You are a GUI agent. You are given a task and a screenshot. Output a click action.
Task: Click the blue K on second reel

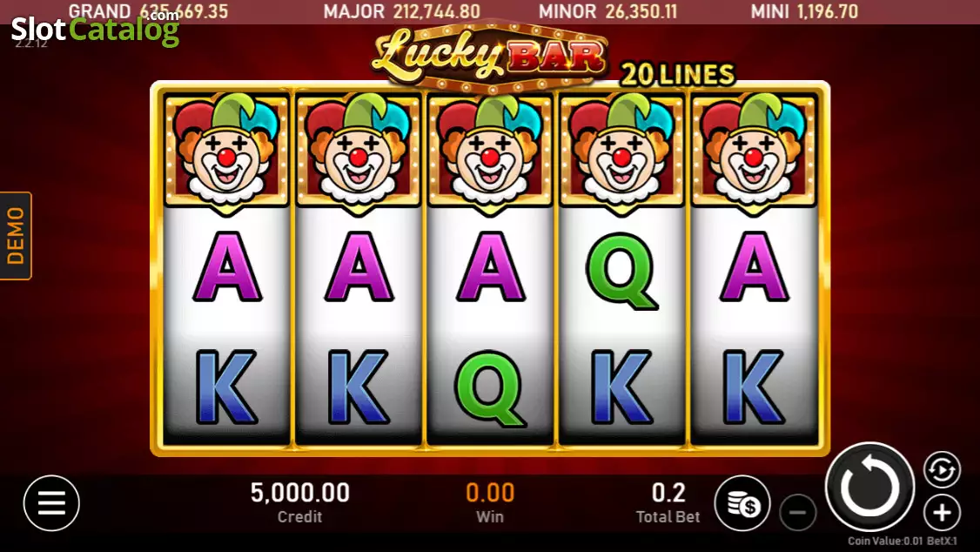(x=358, y=387)
